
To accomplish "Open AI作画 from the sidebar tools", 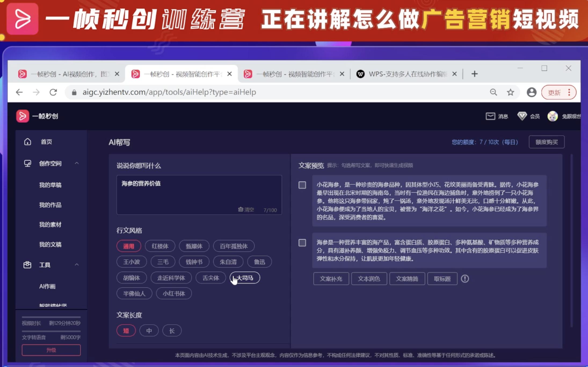I will point(47,286).
